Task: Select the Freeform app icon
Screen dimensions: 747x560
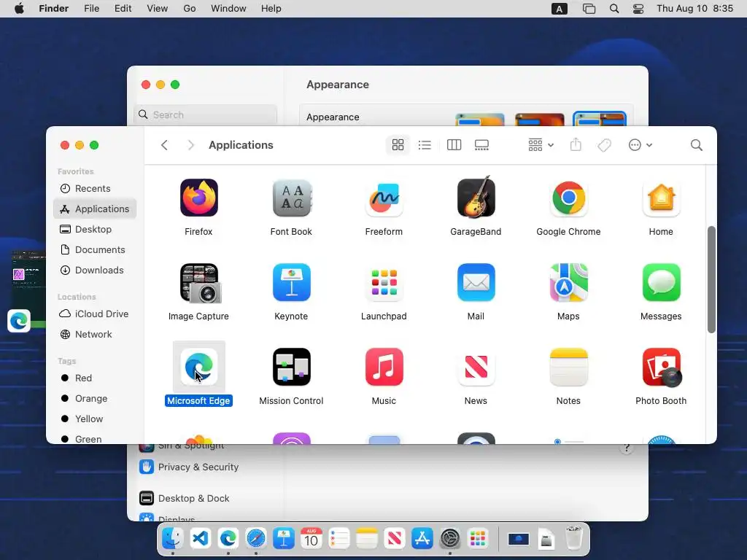Action: point(384,198)
